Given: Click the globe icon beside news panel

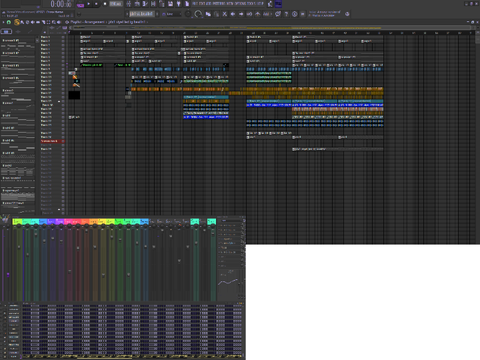Looking at the screenshot, I should pos(347,14).
